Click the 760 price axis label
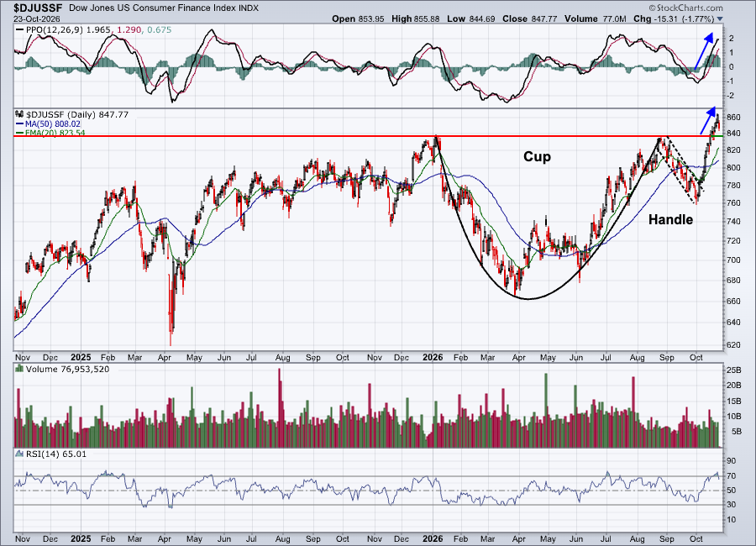 pyautogui.click(x=734, y=203)
